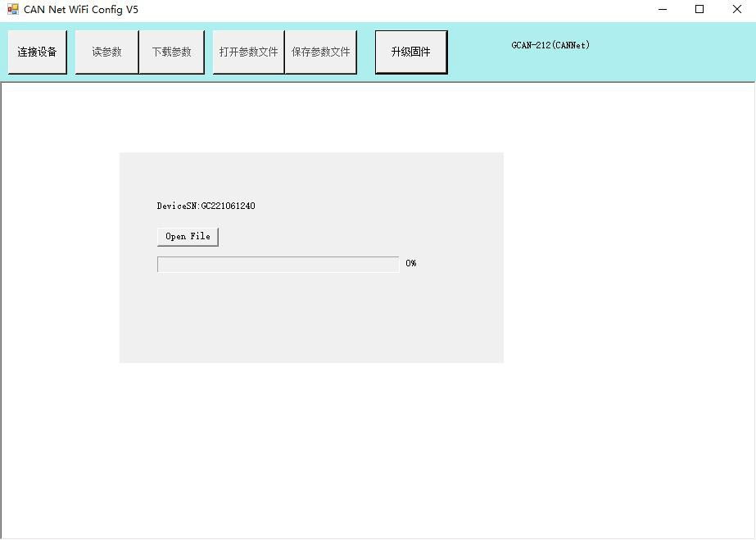This screenshot has height=540, width=756.
Task: Click the empty title bar space
Action: coord(393,10)
